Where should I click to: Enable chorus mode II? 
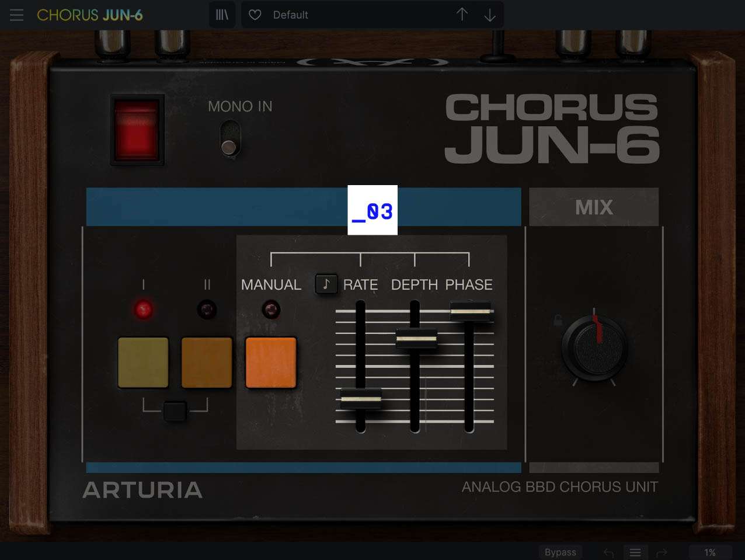click(x=207, y=362)
